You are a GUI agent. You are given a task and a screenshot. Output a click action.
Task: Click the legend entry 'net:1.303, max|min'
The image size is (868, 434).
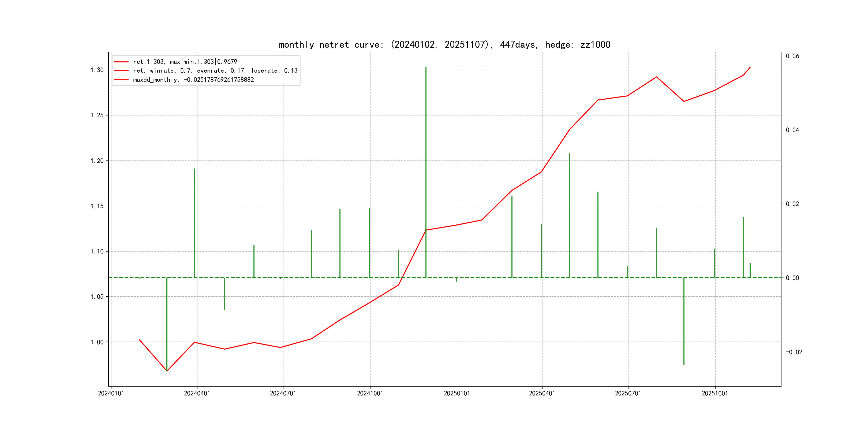[185, 62]
